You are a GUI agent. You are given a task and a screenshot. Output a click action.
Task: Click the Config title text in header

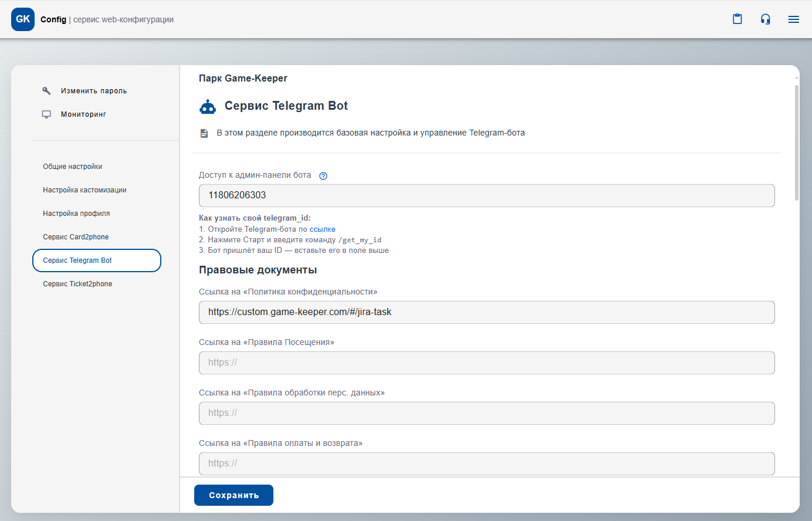(53, 19)
